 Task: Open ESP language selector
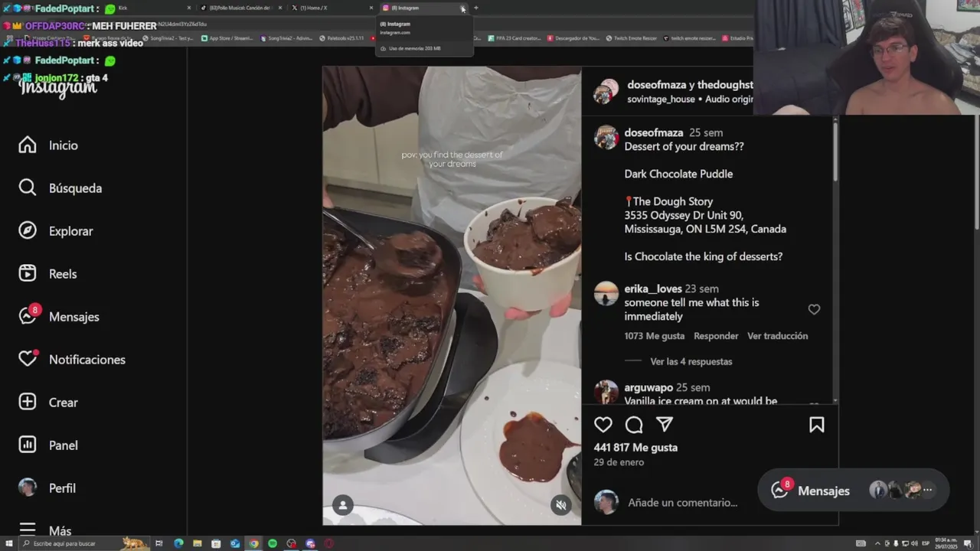point(925,543)
